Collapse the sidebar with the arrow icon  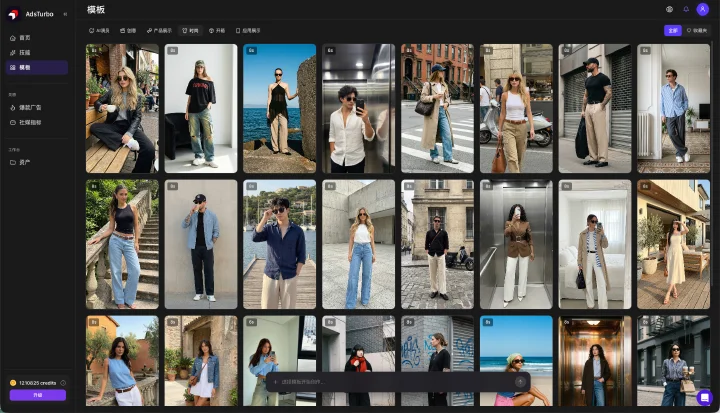(65, 14)
